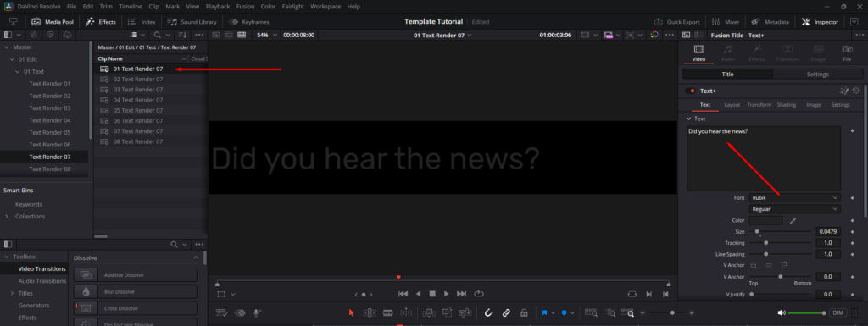Toggle linked selection chain icon

click(506, 312)
